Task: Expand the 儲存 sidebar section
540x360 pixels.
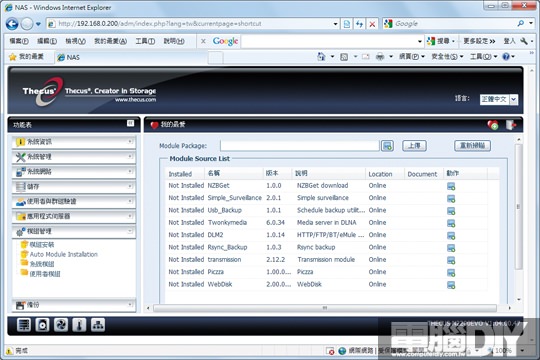Action: pyautogui.click(x=74, y=186)
